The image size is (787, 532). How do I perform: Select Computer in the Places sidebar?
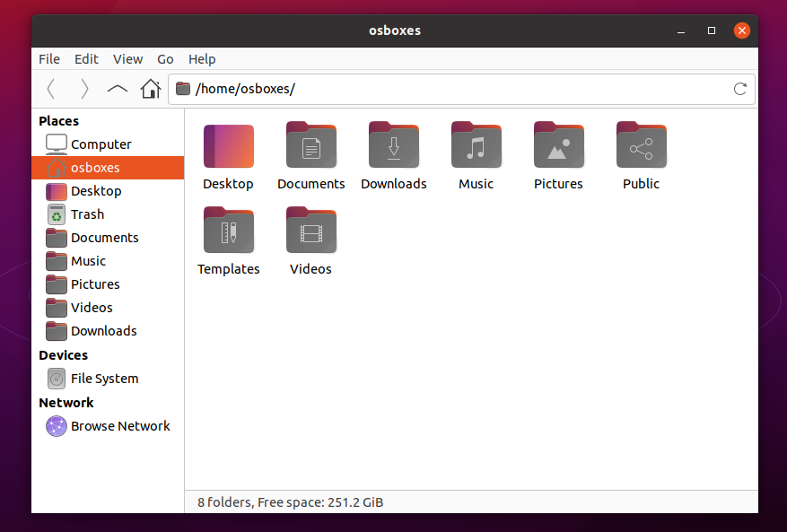[101, 144]
